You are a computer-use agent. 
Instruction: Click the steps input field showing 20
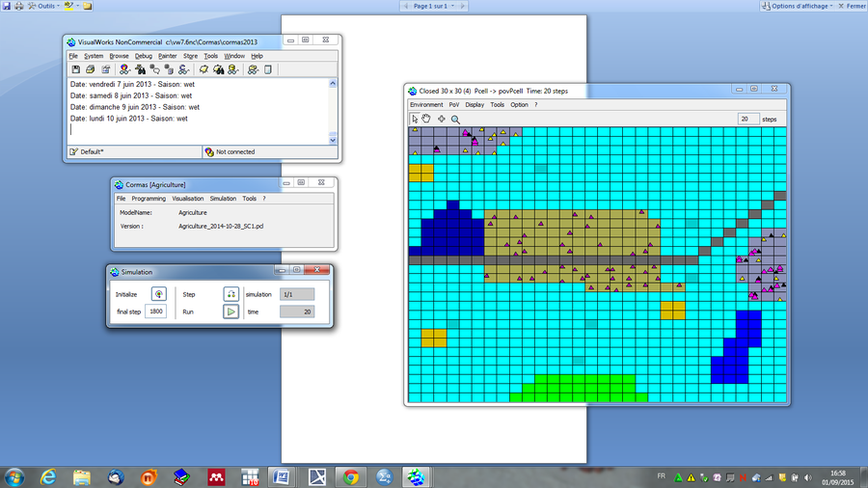[747, 119]
